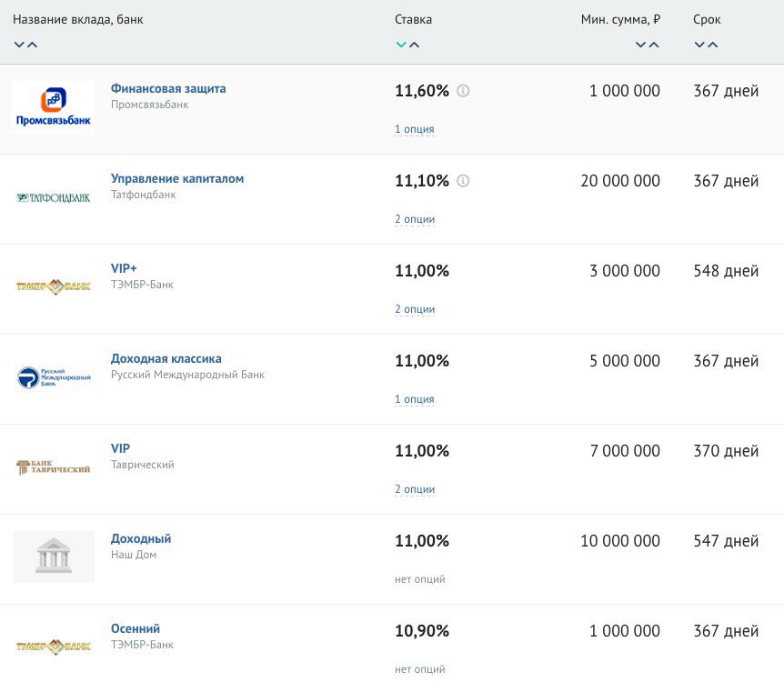Viewport: 784px width, 692px height.
Task: Expand '2 опции' for Таврический VIP deposit
Action: coord(415,489)
